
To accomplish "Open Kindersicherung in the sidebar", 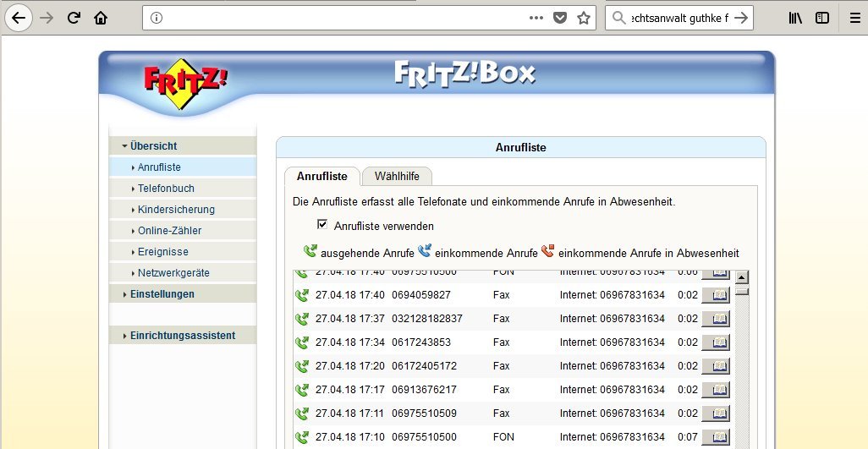I will 183,210.
